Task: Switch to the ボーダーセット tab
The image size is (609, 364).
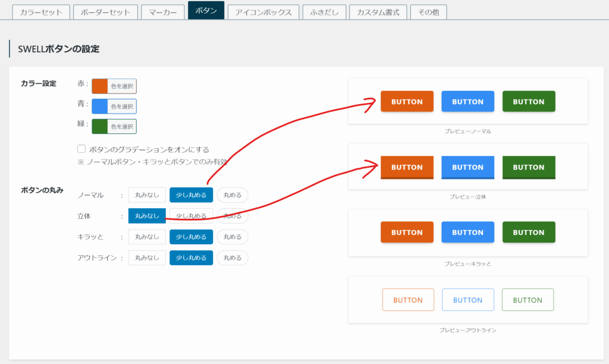Action: (x=105, y=12)
